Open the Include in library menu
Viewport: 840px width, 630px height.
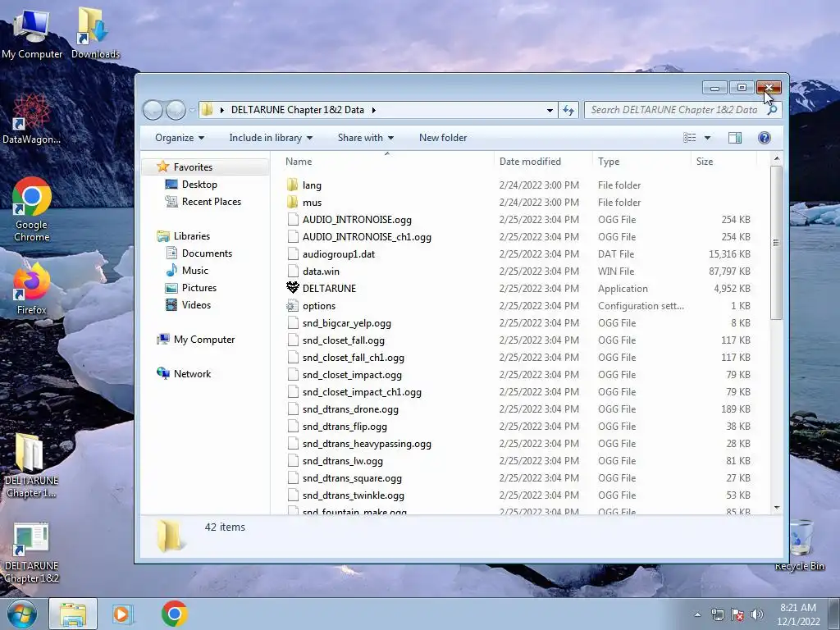click(x=271, y=138)
